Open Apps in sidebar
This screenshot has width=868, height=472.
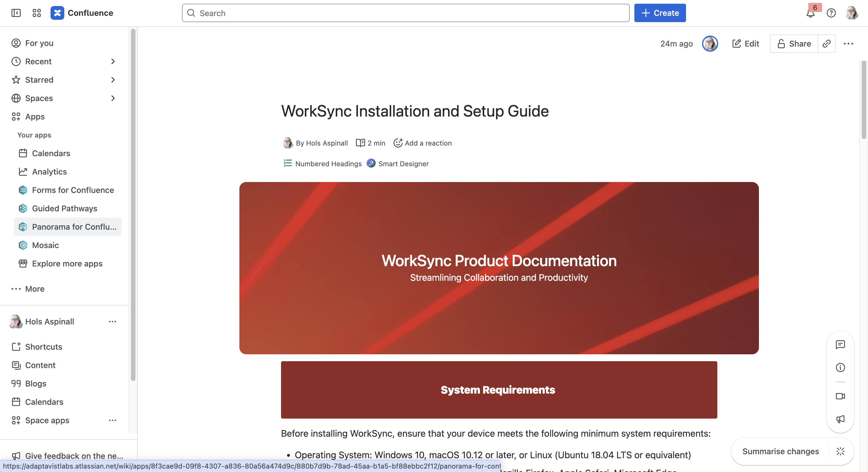point(64,116)
